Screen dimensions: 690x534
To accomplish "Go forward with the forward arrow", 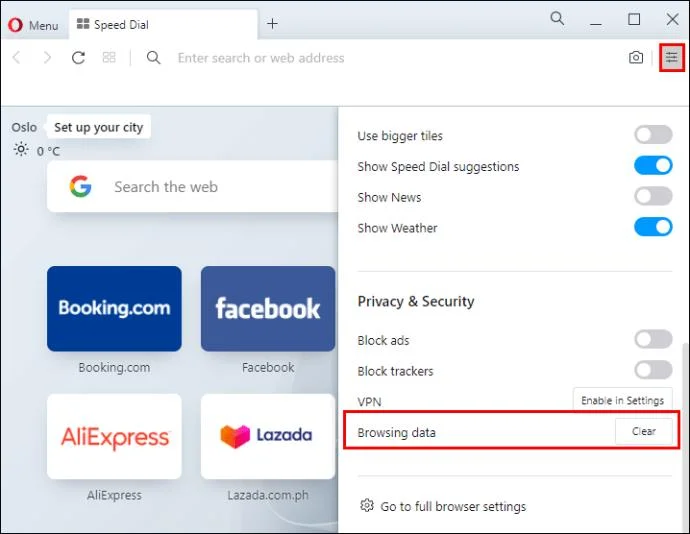I will pyautogui.click(x=47, y=58).
